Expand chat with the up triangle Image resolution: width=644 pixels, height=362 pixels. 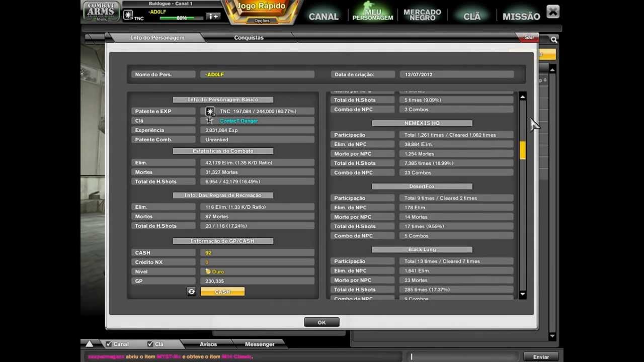coord(89,344)
